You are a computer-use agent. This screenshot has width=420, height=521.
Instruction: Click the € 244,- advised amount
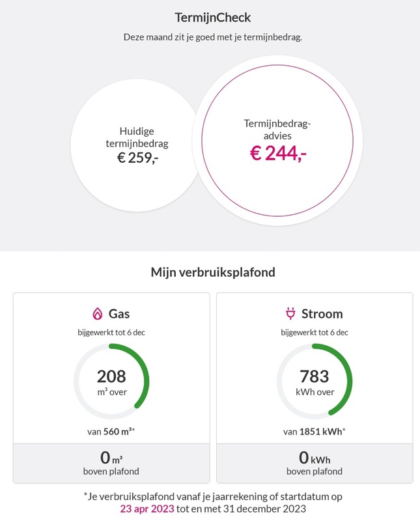pyautogui.click(x=278, y=154)
